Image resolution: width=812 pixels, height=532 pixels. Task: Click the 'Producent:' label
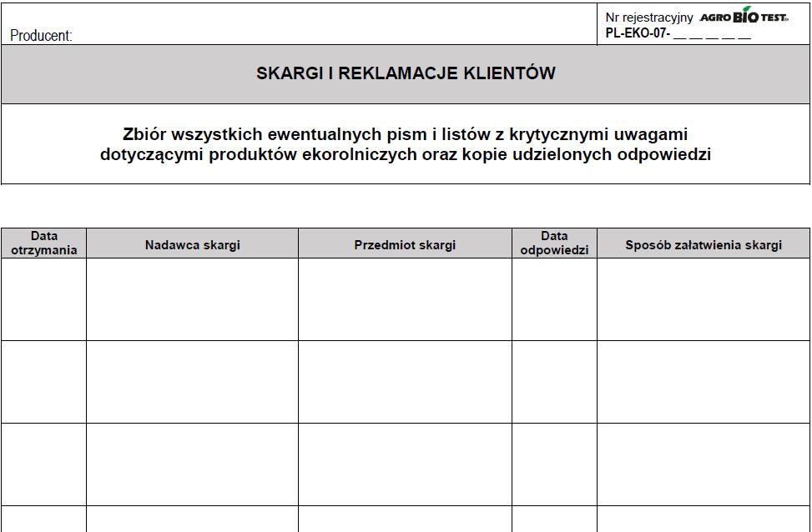click(42, 36)
